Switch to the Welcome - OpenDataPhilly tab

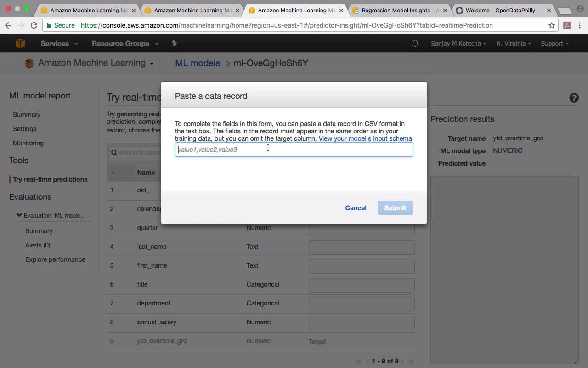click(500, 10)
